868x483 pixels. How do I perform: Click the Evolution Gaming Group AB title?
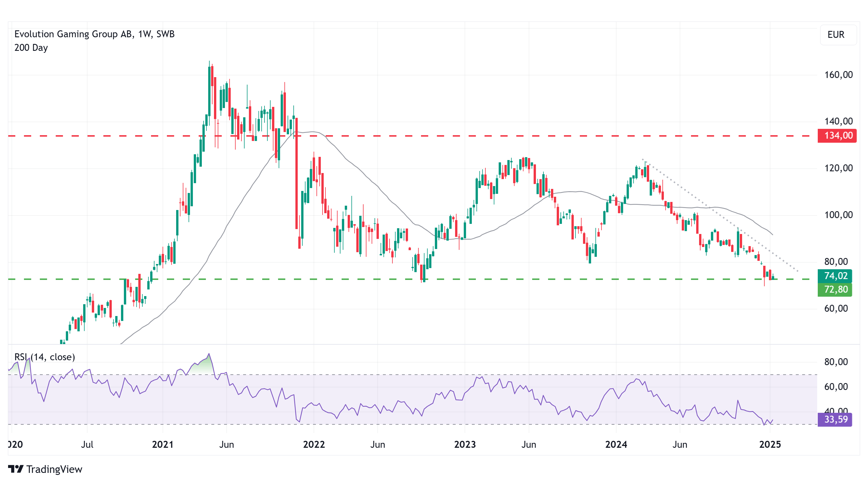(x=94, y=34)
